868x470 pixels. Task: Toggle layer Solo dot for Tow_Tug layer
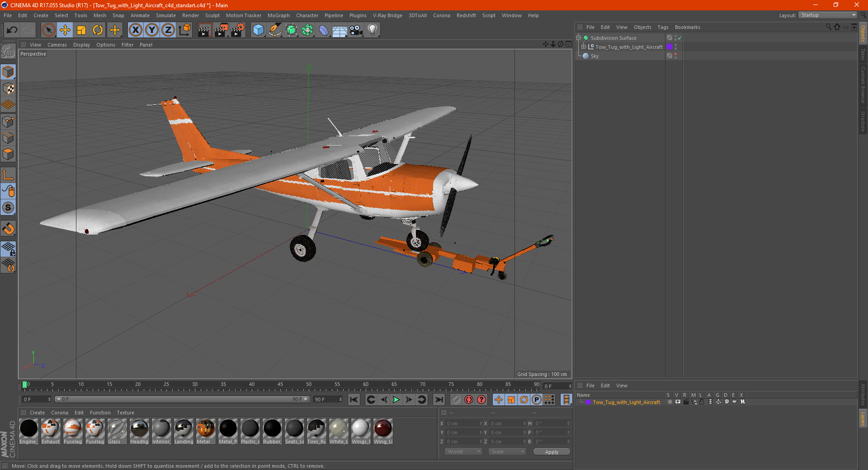[x=669, y=402]
